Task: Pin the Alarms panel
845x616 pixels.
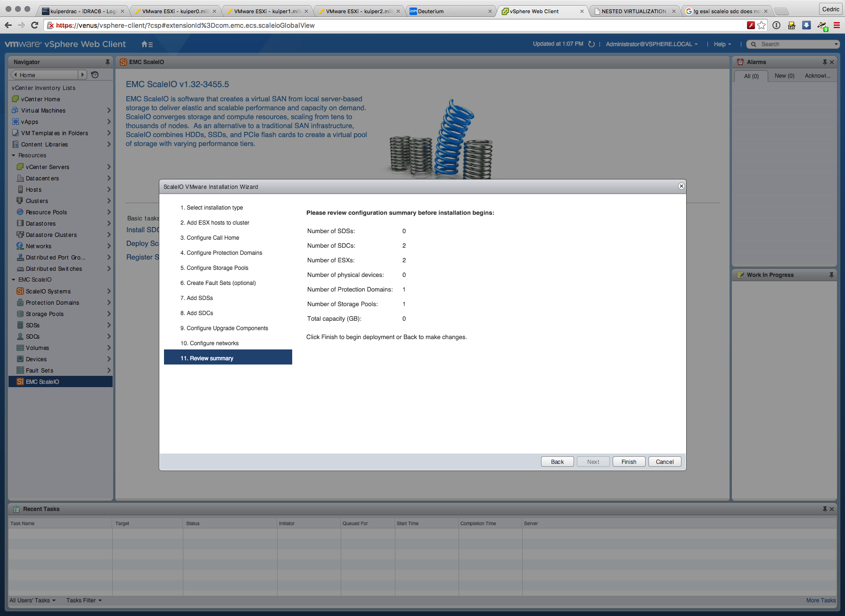Action: [x=825, y=62]
